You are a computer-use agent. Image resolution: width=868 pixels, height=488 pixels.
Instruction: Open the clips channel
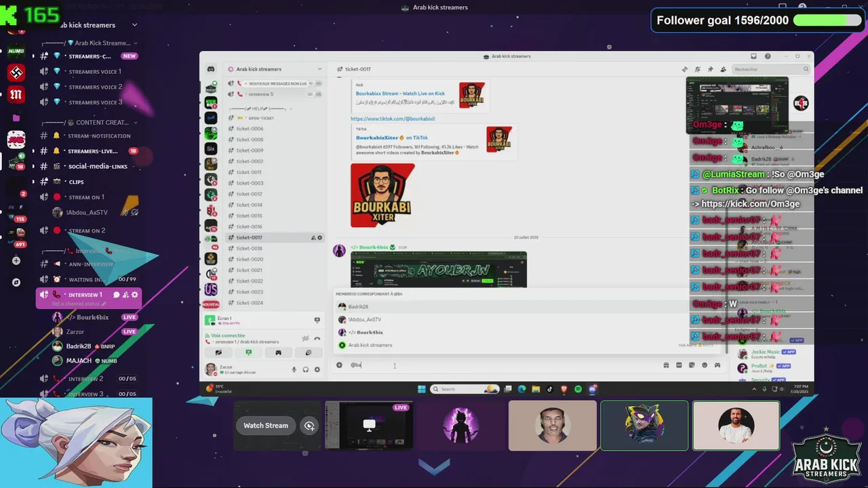coord(88,182)
